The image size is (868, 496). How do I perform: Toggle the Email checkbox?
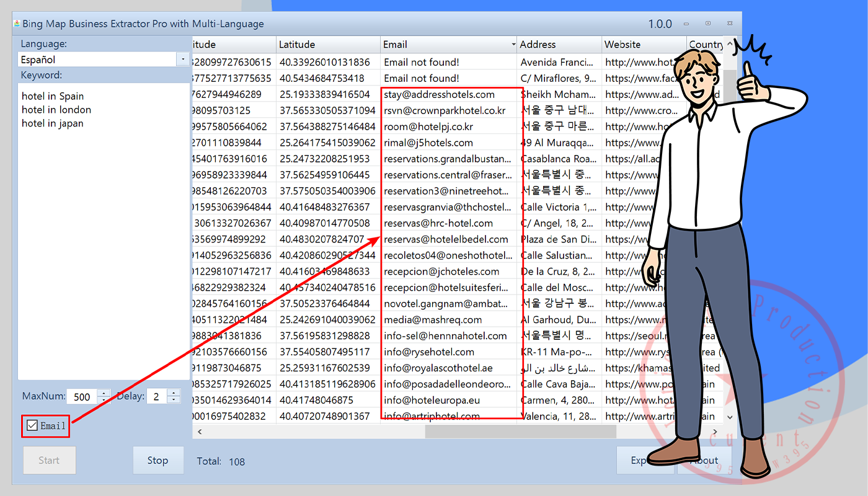(32, 425)
